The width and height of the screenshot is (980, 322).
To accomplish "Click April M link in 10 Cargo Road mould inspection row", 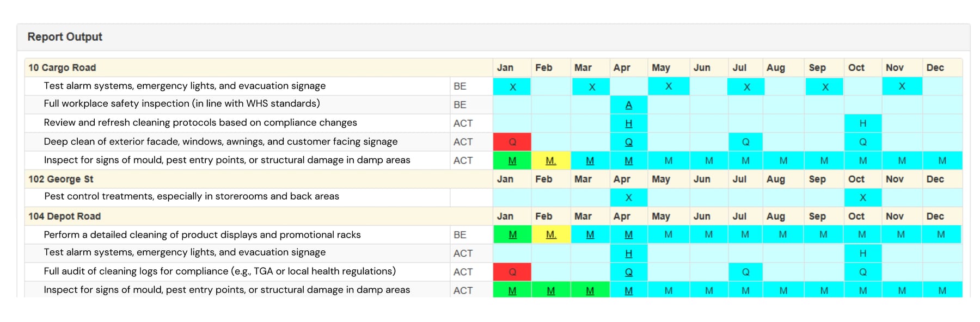I will (x=628, y=160).
